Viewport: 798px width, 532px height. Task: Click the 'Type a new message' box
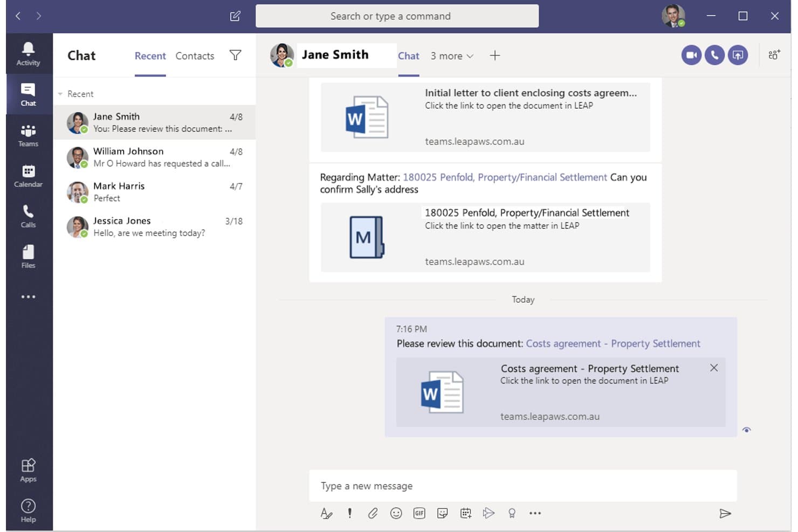click(x=523, y=486)
